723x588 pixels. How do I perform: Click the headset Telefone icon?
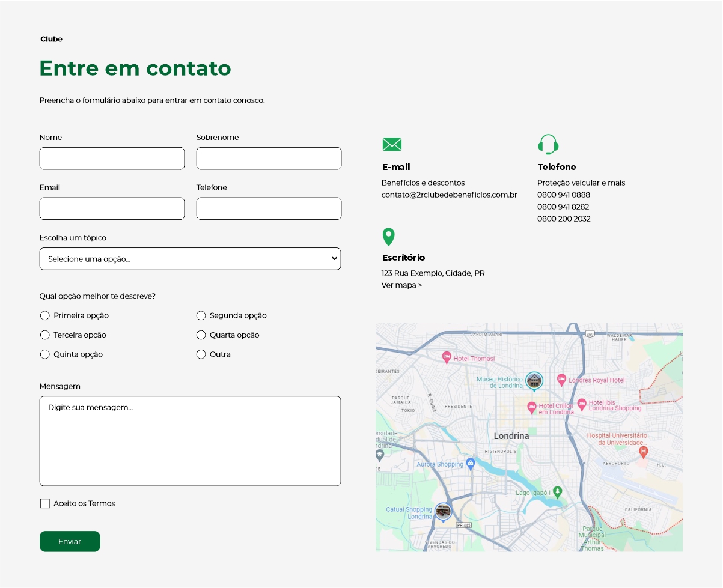(548, 144)
